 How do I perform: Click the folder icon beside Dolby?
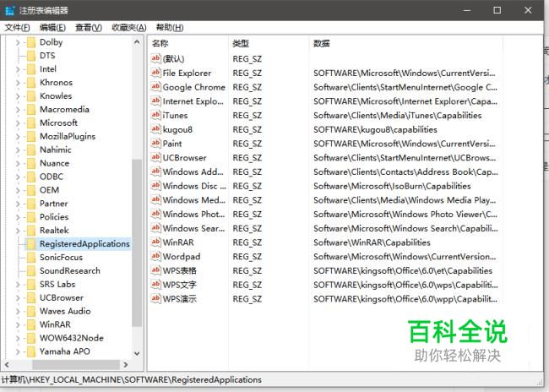click(x=31, y=42)
